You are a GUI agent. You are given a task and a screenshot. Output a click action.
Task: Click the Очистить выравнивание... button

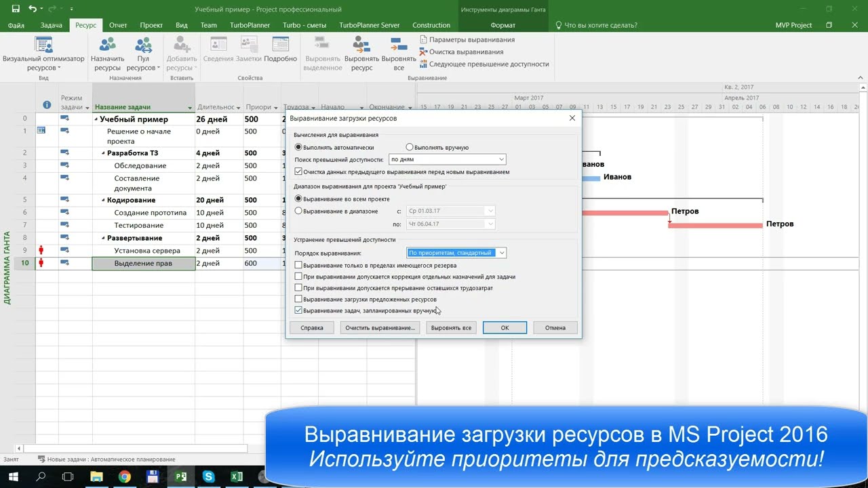(380, 327)
